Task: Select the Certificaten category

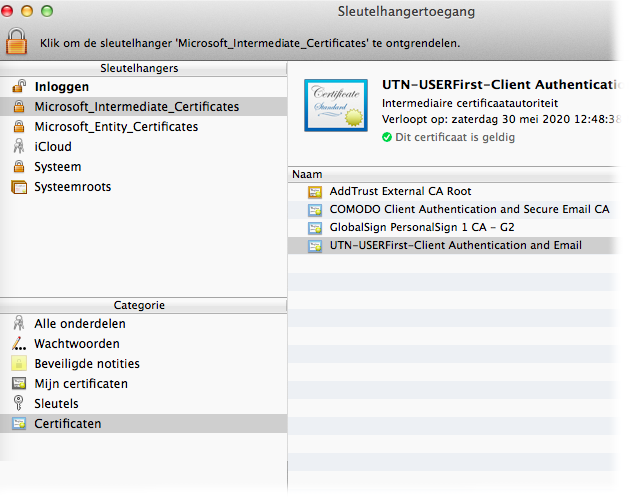Action: [x=144, y=424]
